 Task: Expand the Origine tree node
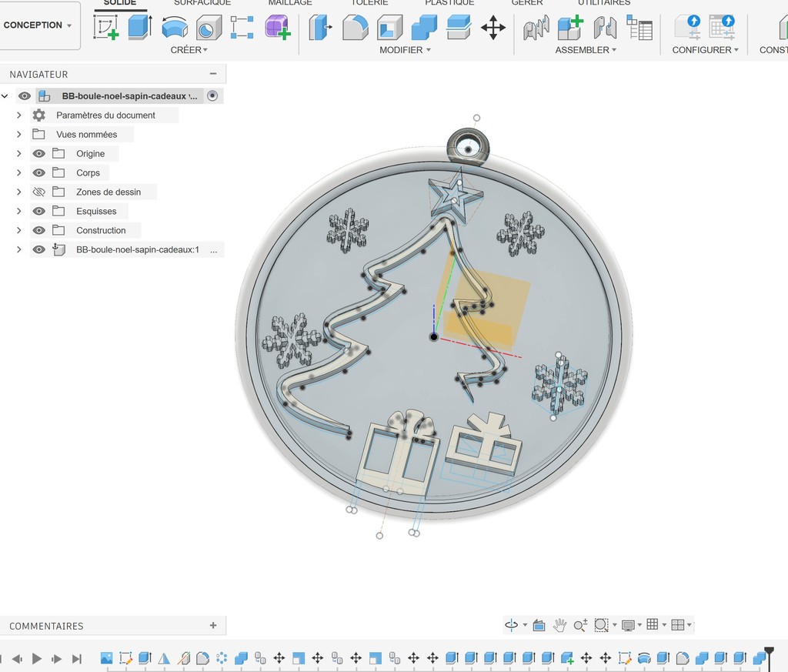(x=19, y=154)
